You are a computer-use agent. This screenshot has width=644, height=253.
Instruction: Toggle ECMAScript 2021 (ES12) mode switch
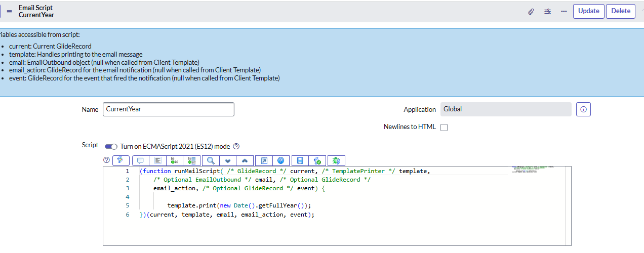click(111, 146)
